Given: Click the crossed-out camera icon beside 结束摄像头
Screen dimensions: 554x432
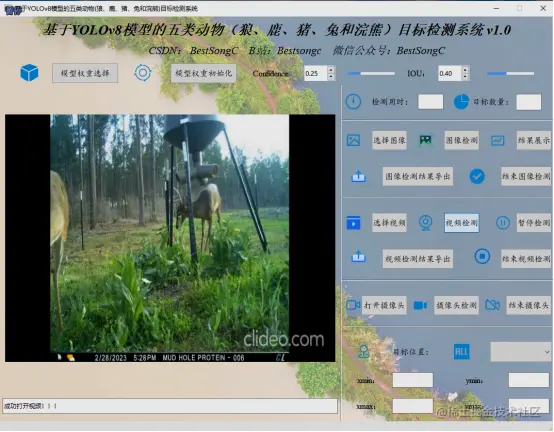Looking at the screenshot, I should pos(492,305).
